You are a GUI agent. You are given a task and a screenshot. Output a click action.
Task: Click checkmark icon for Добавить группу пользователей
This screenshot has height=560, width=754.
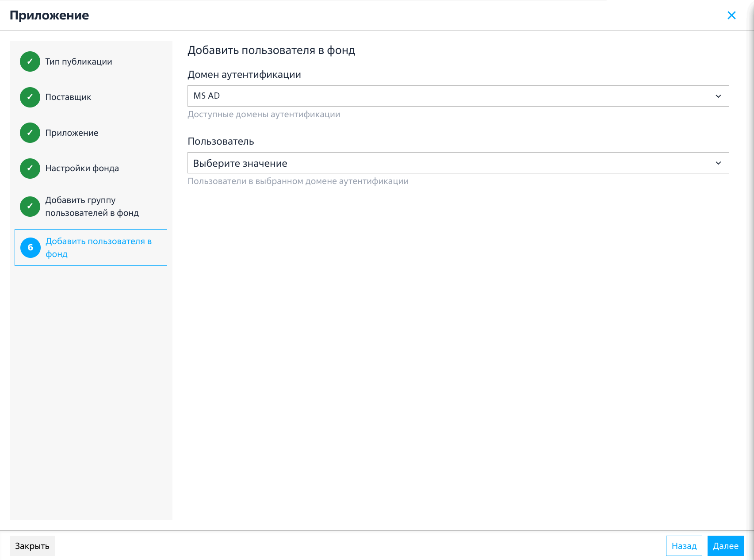pos(30,206)
